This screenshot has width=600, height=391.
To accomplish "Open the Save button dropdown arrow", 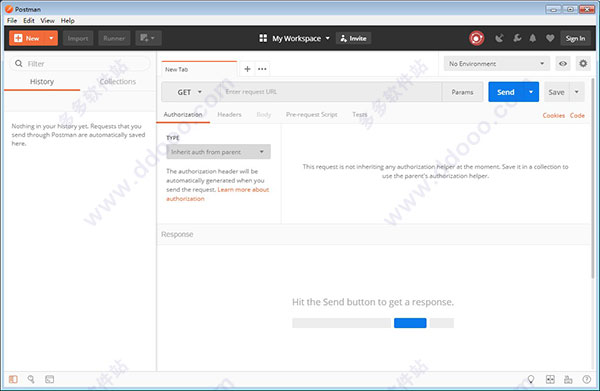I will [577, 92].
